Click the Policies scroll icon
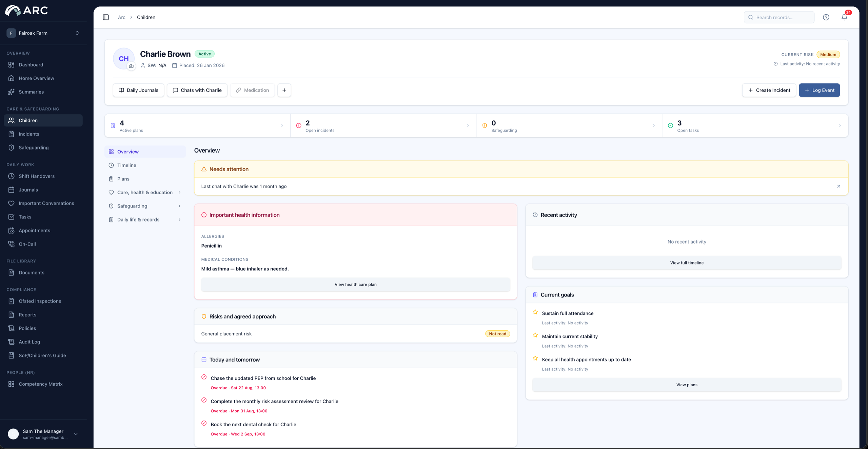 tap(11, 328)
